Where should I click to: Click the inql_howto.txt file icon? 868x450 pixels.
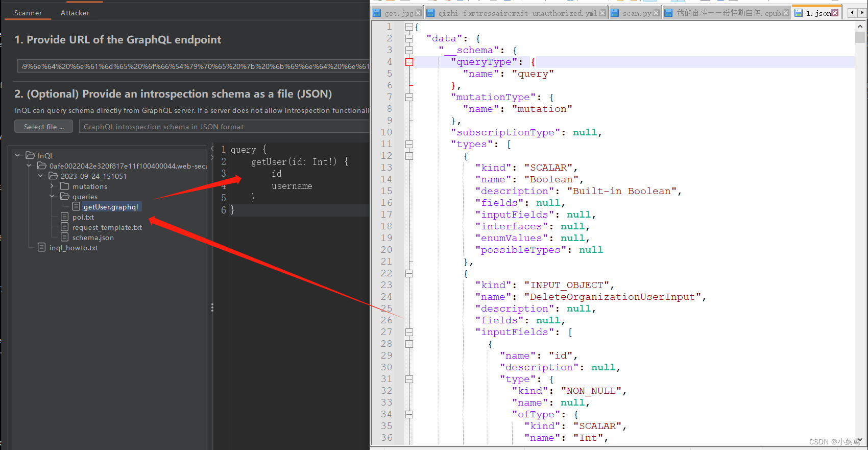[42, 247]
